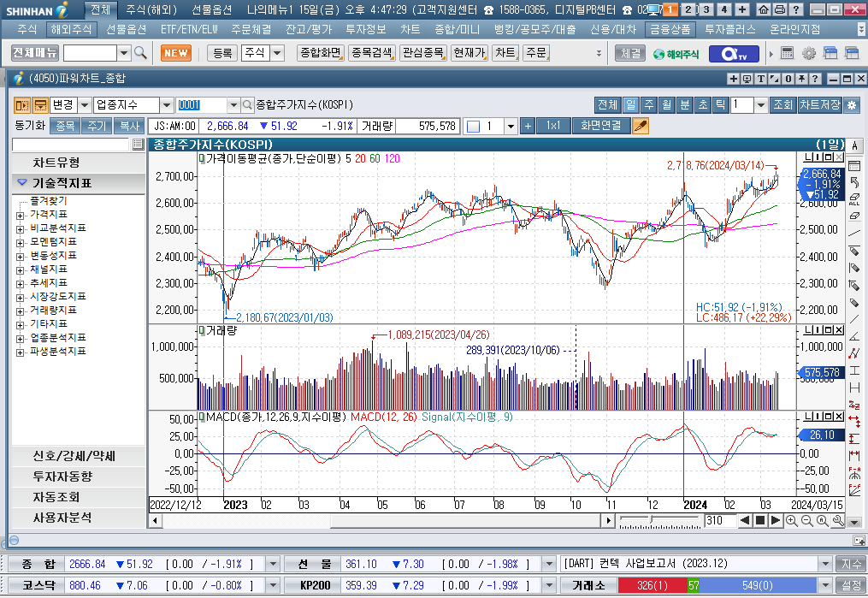Click the chart play backward button

tap(745, 520)
